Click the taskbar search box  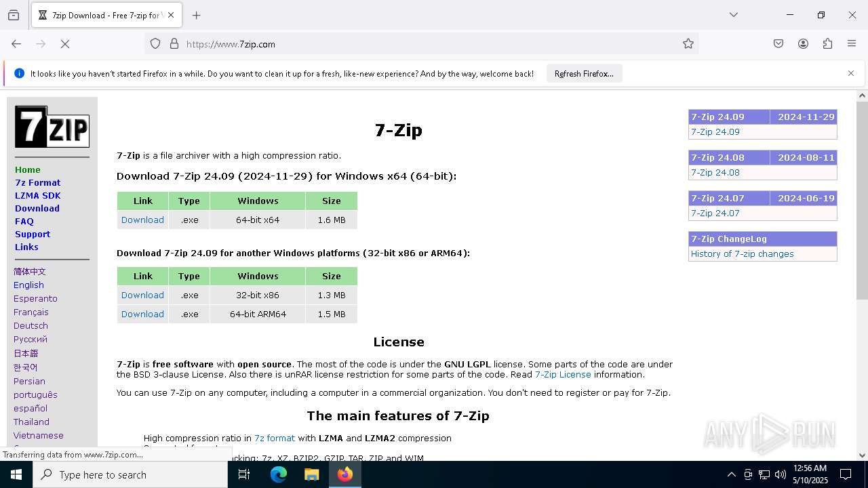pos(130,474)
